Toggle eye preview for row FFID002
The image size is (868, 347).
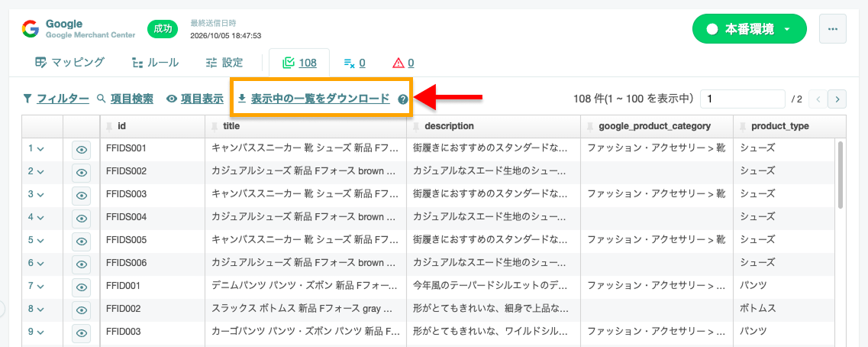82,310
